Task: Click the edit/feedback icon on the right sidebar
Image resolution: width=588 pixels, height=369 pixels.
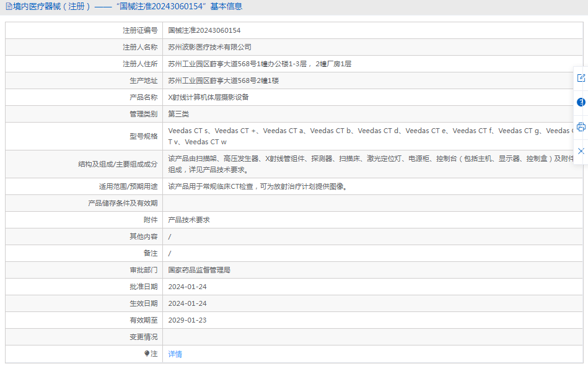Action: [x=581, y=78]
